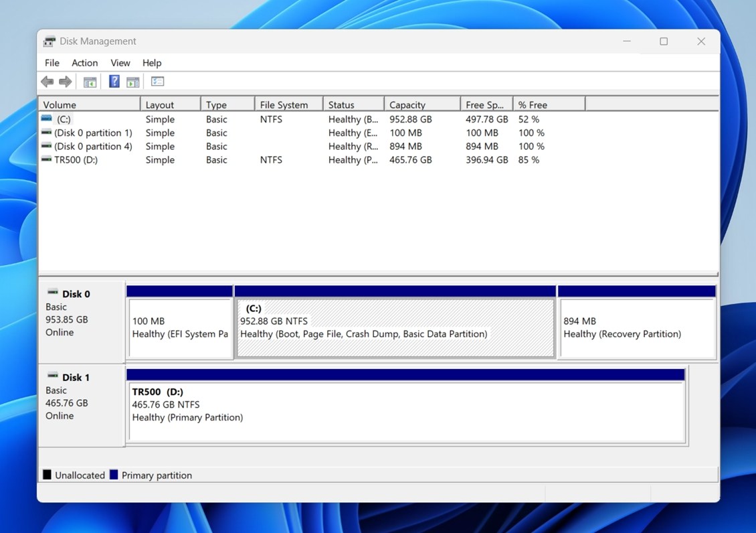
Task: Click the Unallocated legend label
Action: (80, 475)
